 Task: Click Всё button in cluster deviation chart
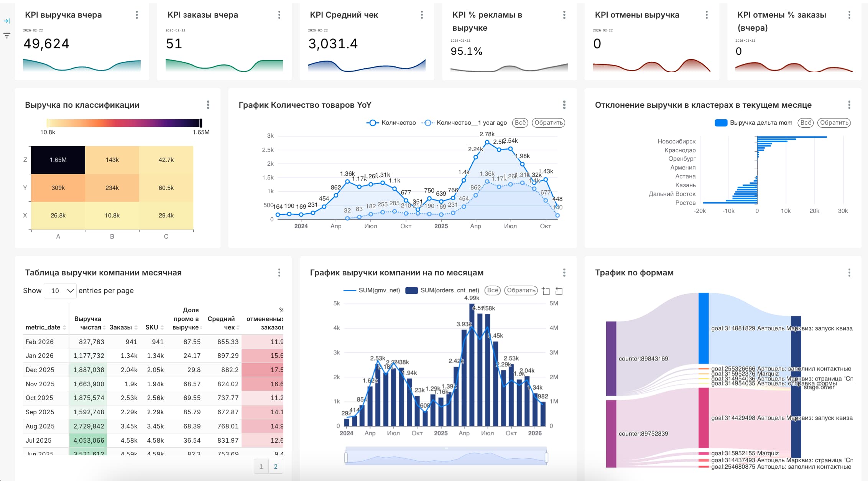[x=806, y=123]
